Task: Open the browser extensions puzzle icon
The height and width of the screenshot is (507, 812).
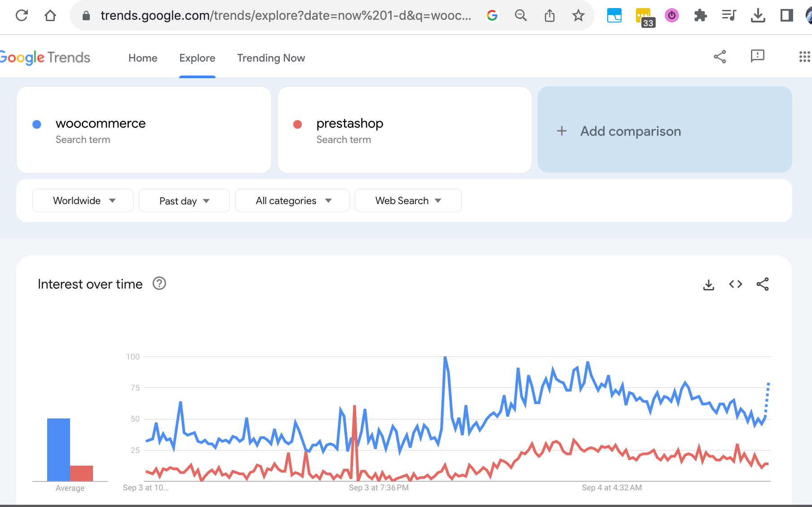Action: [700, 16]
